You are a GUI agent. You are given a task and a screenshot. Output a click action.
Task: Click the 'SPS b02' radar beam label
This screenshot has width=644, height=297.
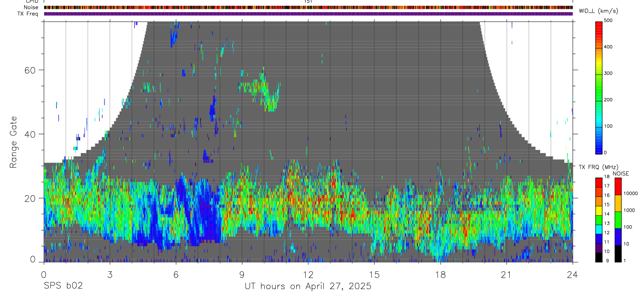click(x=62, y=286)
